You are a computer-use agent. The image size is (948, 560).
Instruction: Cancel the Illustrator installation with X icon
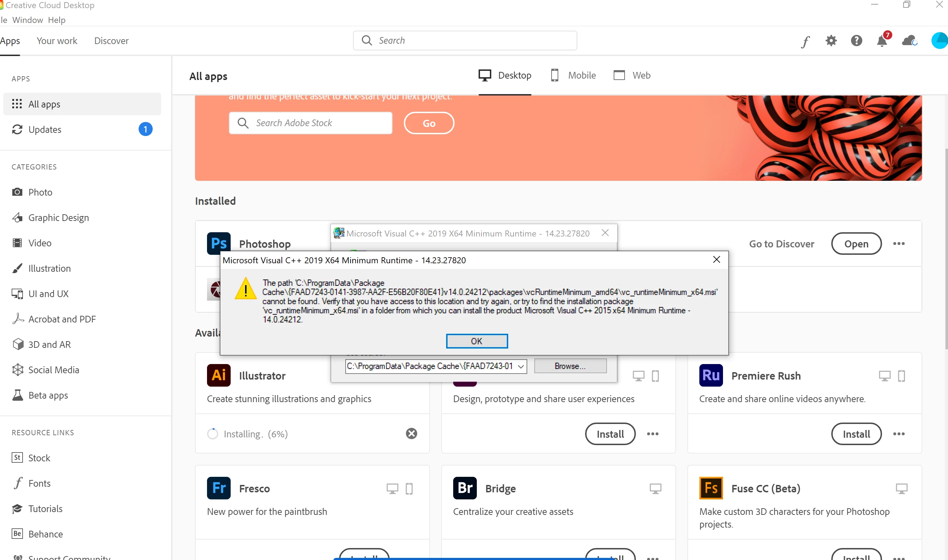[x=411, y=433]
